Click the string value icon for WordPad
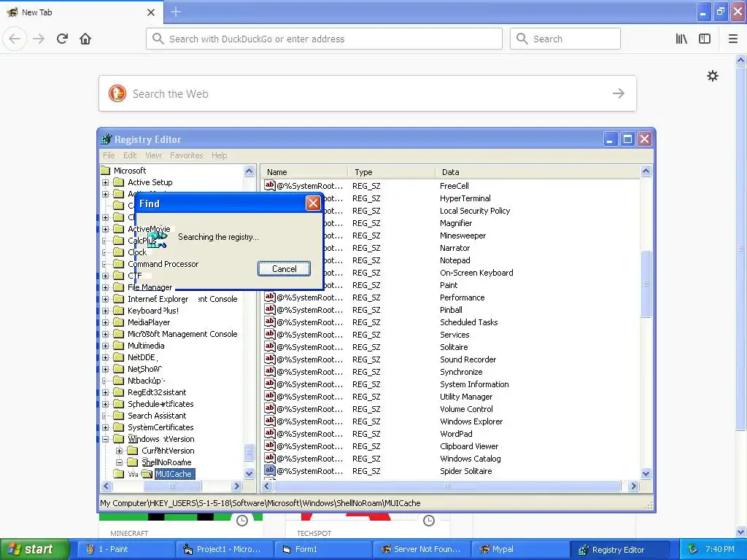Screen dimensions: 747x560 (x=270, y=433)
